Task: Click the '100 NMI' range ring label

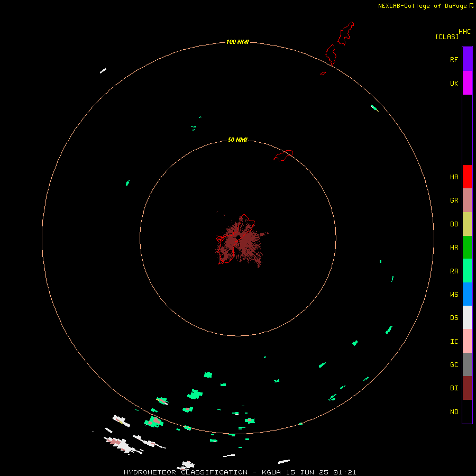Action: pyautogui.click(x=237, y=42)
